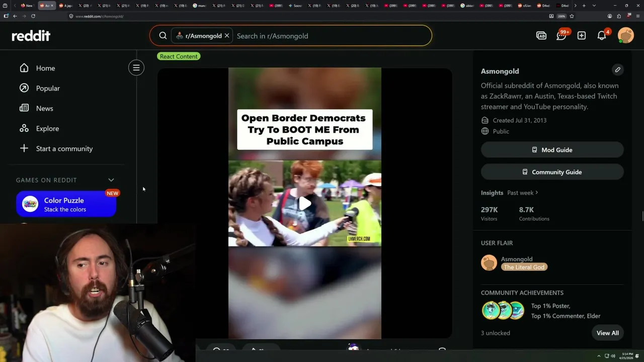This screenshot has height=362, width=644.
Task: Click the Explore icon
Action: click(x=24, y=128)
